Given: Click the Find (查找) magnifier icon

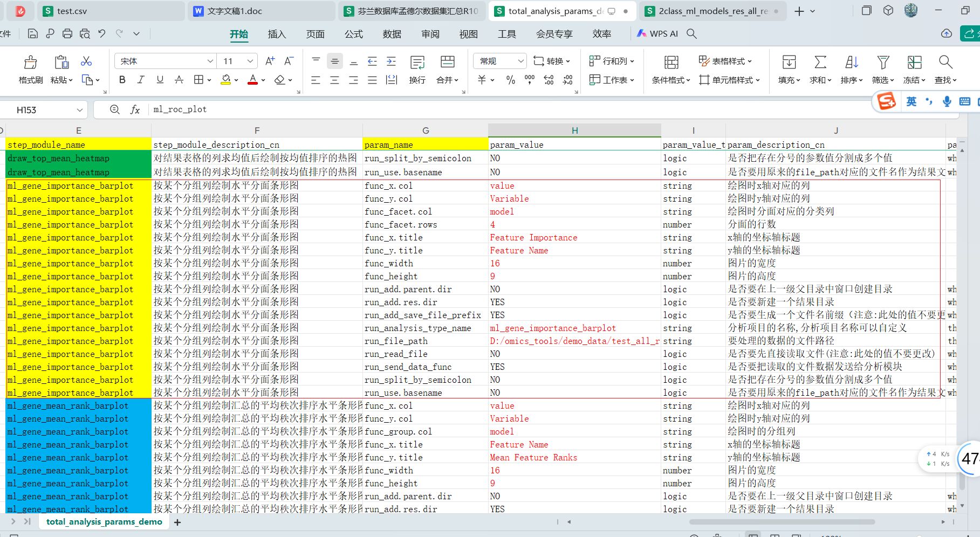Looking at the screenshot, I should pos(945,62).
